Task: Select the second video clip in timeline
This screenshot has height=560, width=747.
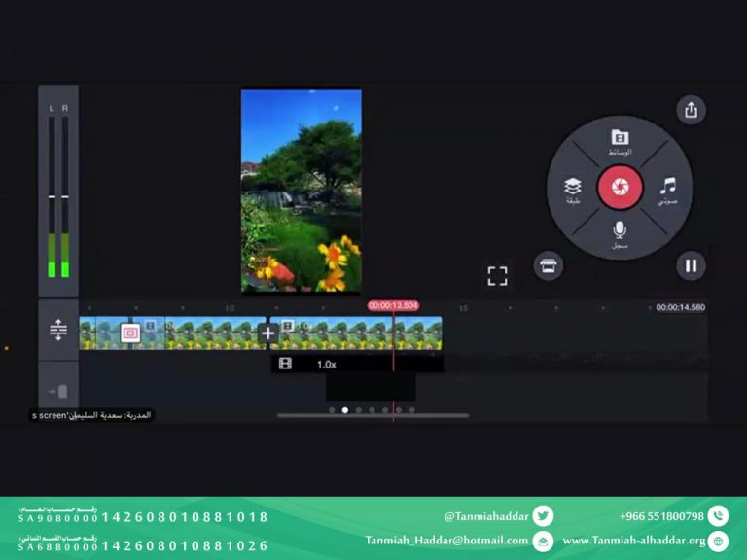Action: (x=360, y=333)
